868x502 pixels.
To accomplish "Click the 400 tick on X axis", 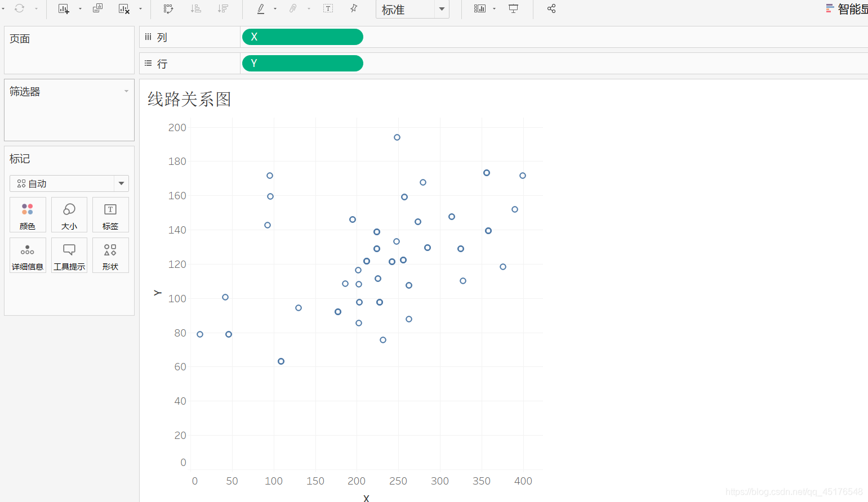I will click(523, 481).
